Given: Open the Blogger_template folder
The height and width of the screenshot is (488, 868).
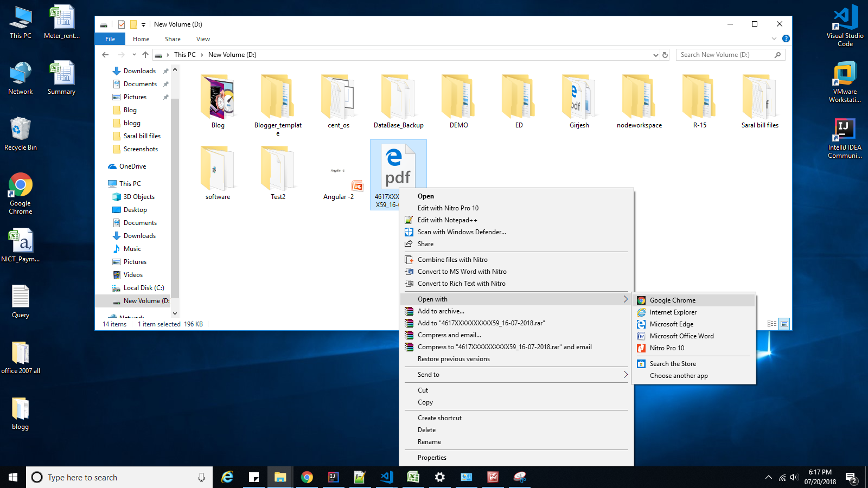Looking at the screenshot, I should click(x=278, y=105).
